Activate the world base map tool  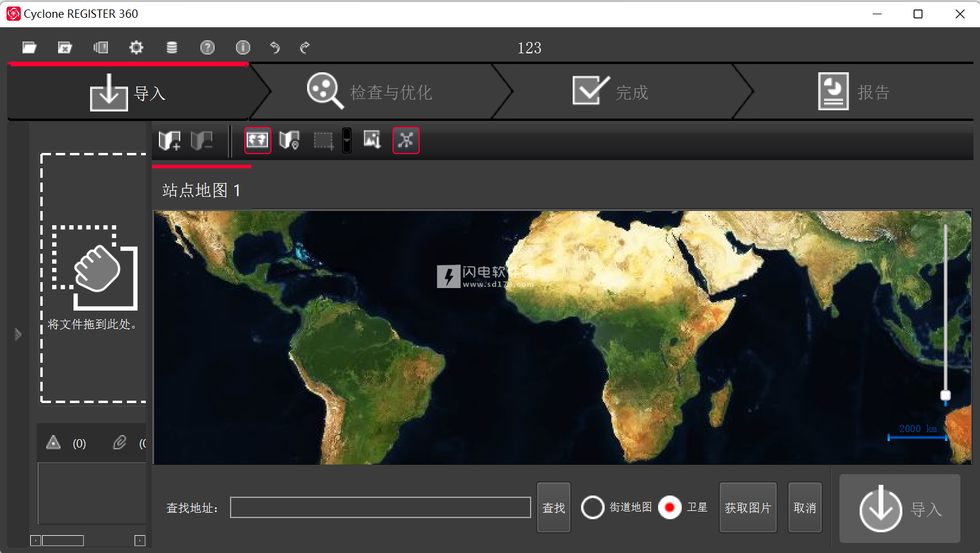pyautogui.click(x=258, y=140)
